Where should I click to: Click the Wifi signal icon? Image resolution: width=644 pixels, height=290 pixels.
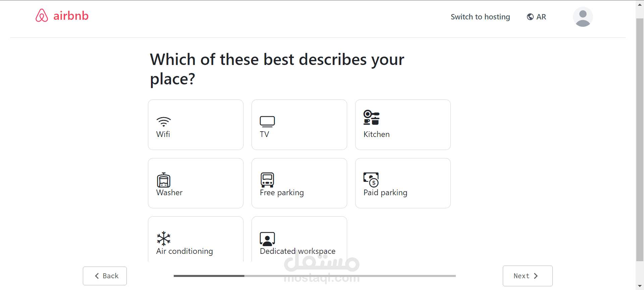(x=164, y=122)
